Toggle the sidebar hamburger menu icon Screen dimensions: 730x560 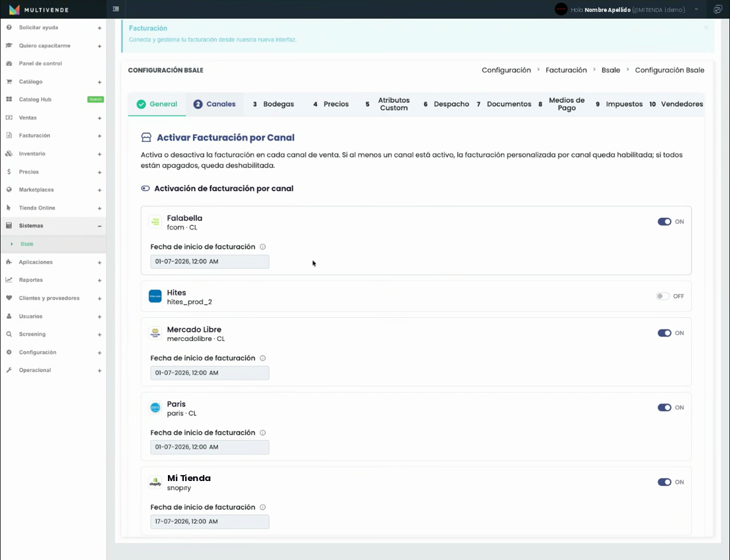point(116,9)
